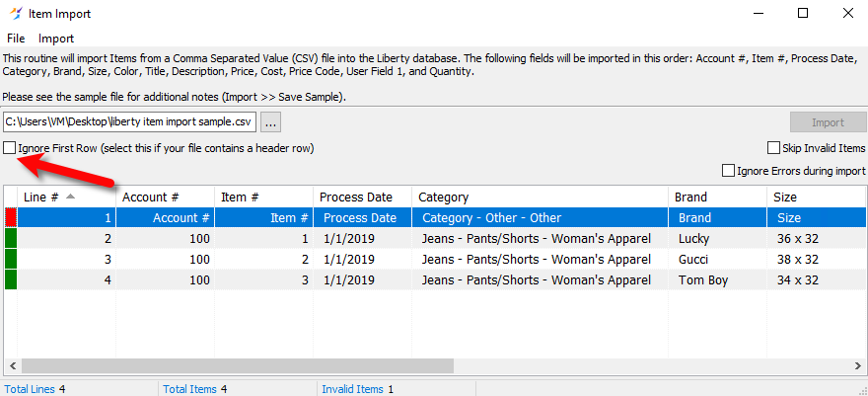Screen dimensions: 868x396
Task: Click the Category column header
Action: coord(541,197)
